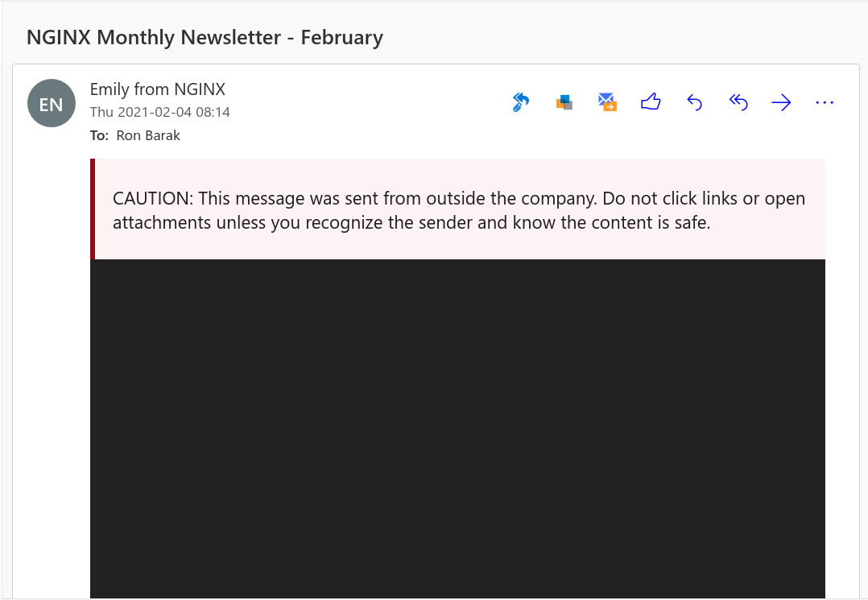This screenshot has height=600, width=868.
Task: Open the more actions ellipsis menu
Action: pos(825,102)
